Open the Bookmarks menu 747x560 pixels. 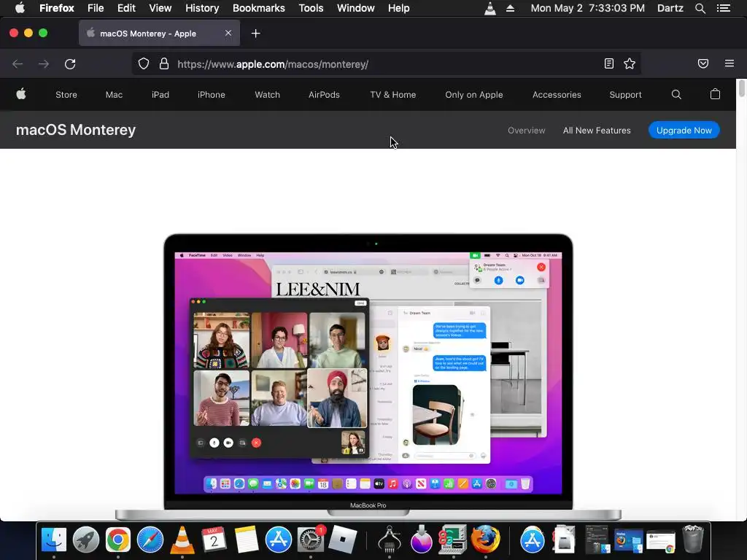(x=259, y=8)
